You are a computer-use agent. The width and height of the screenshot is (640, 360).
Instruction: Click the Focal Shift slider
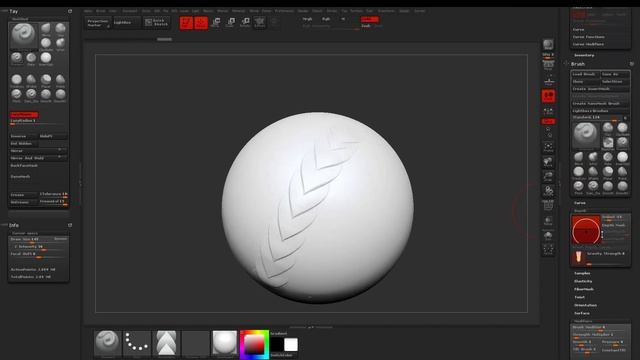[39, 254]
